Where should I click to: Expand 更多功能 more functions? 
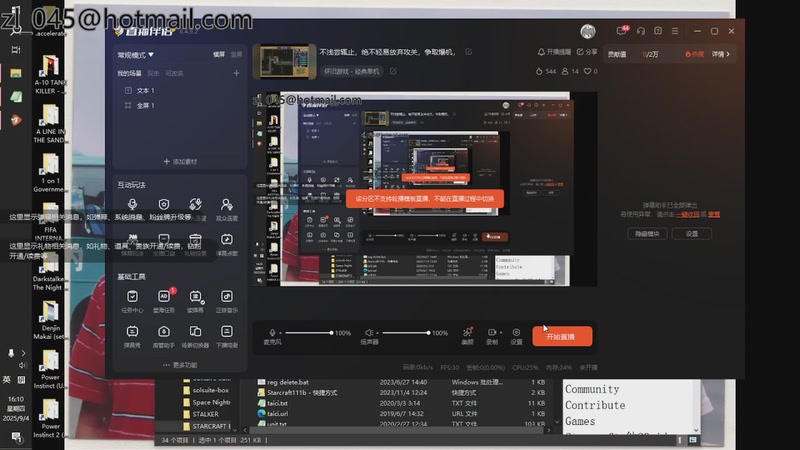[x=180, y=365]
